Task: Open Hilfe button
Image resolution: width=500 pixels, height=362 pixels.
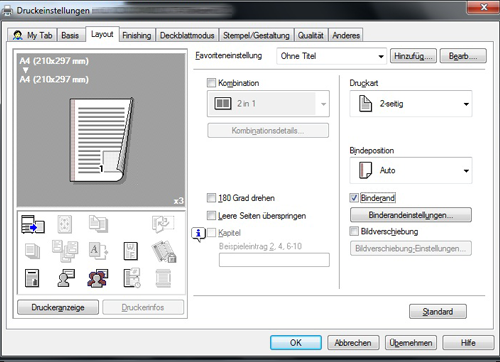Action: click(468, 343)
